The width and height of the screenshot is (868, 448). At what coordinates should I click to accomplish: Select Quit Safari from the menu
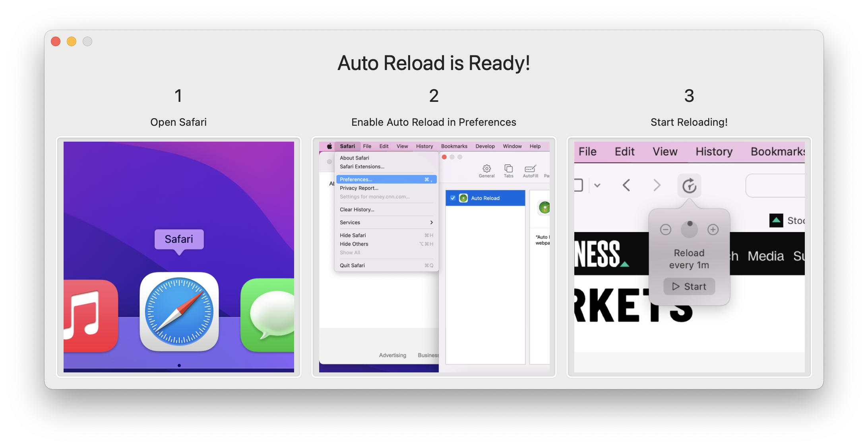coord(352,265)
